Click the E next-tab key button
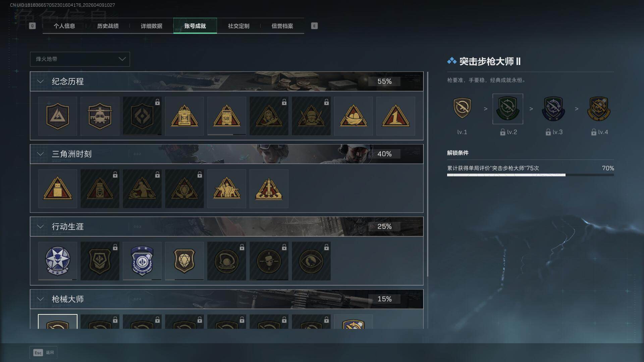 (314, 26)
